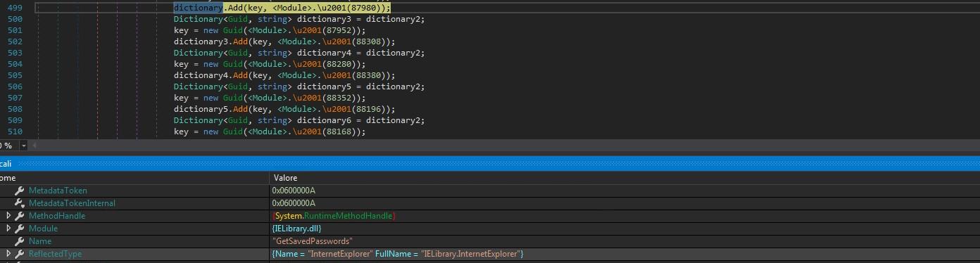Image resolution: width=980 pixels, height=263 pixels.
Task: Expand the Module property node
Action: [8, 229]
